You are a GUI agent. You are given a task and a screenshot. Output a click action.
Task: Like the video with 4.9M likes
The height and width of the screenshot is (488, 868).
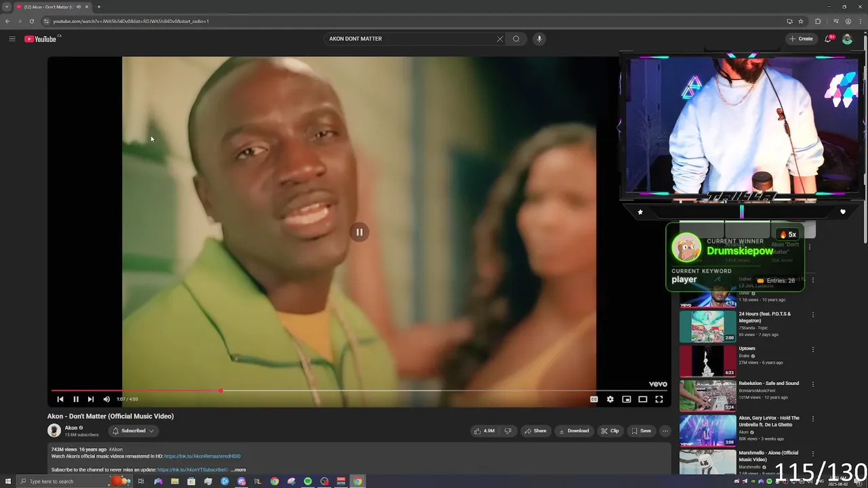coord(484,430)
